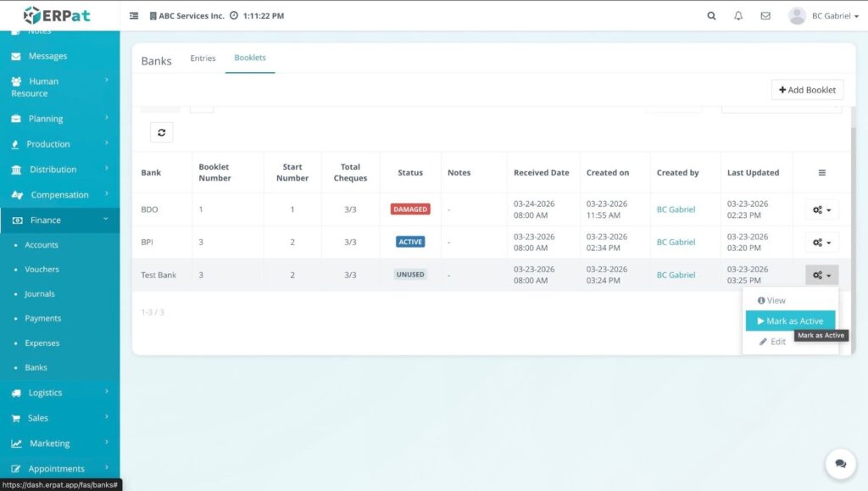Switch to the Entries tab
This screenshot has width=868, height=491.
(x=203, y=59)
